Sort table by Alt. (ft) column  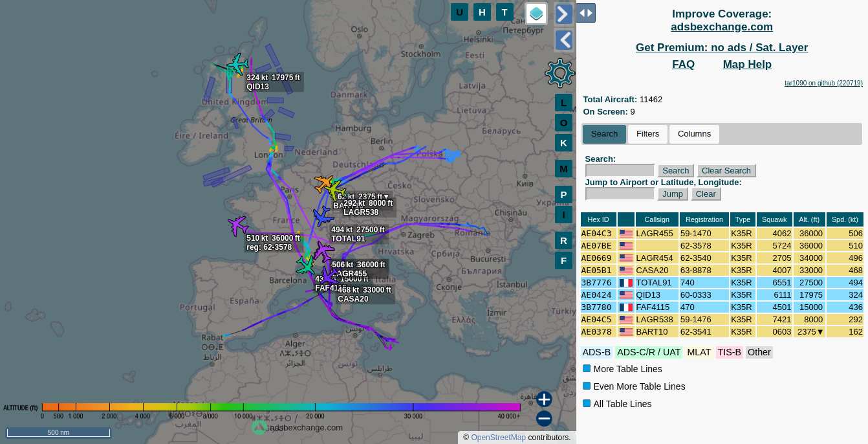[x=809, y=220]
